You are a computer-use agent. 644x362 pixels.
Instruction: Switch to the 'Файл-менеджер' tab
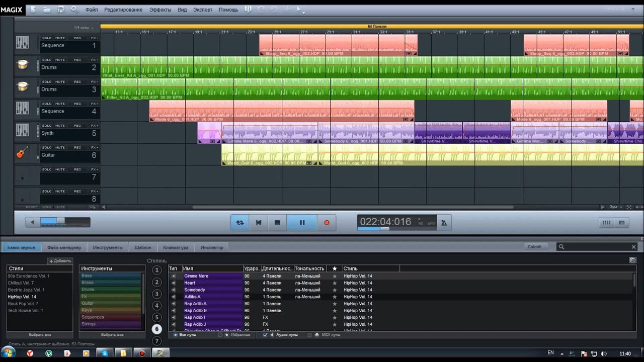pos(64,247)
